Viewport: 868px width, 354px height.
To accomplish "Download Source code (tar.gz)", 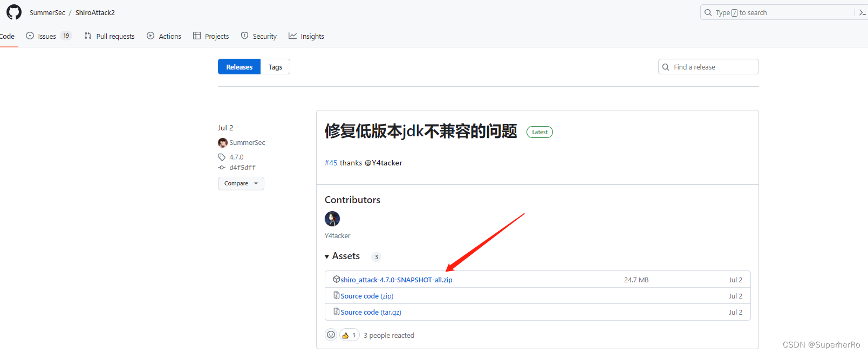I will click(x=371, y=312).
